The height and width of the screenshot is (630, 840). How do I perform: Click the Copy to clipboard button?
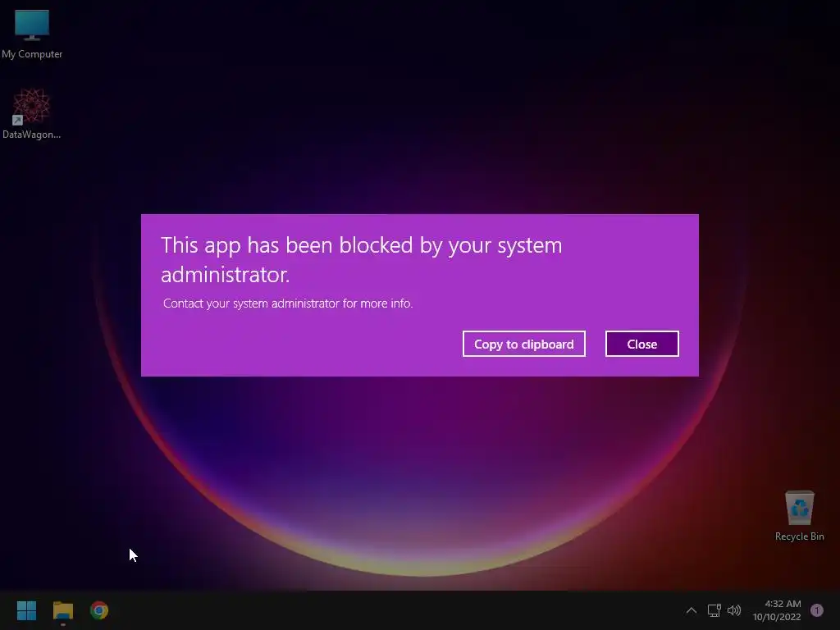[x=524, y=344]
